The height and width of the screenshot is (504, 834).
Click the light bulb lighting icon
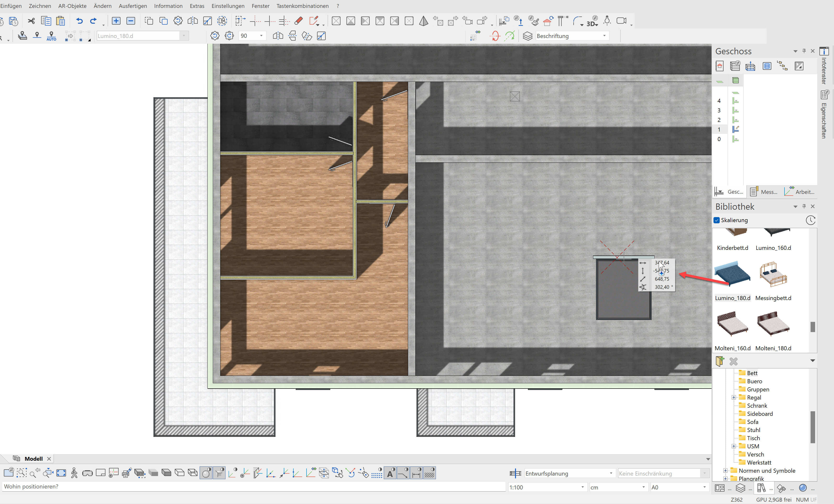click(x=607, y=21)
